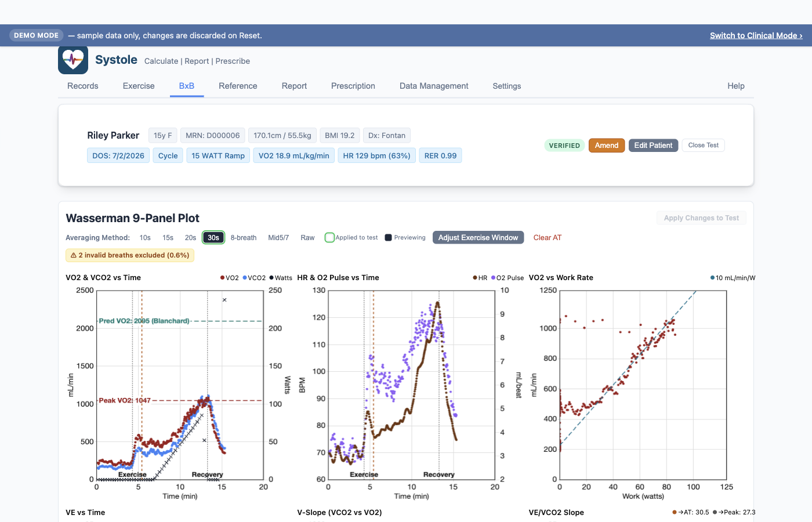
Task: Open the Settings tab
Action: click(507, 86)
